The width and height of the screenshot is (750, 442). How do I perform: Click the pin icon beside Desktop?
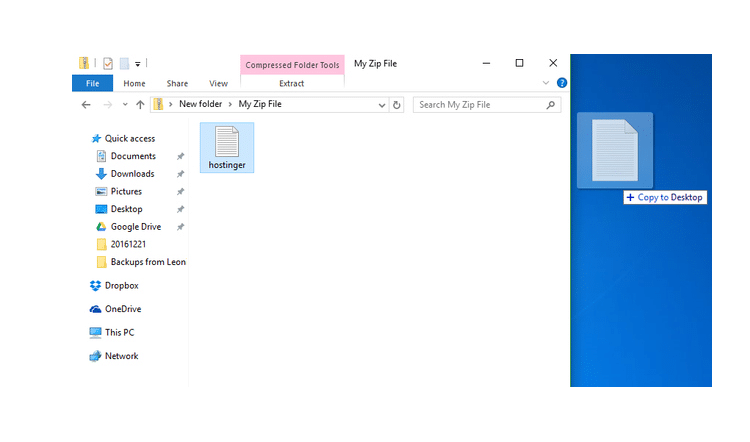pyautogui.click(x=180, y=210)
